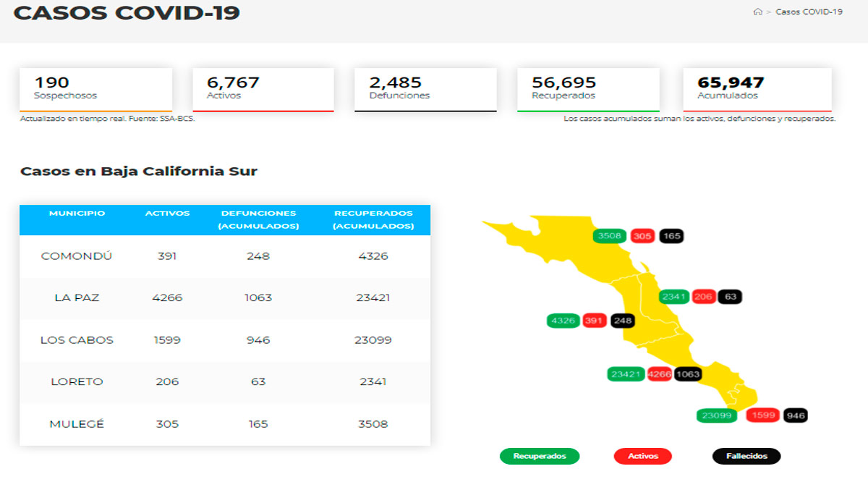
Task: Click table cell 3508 in Mulegé row
Action: coord(373,423)
